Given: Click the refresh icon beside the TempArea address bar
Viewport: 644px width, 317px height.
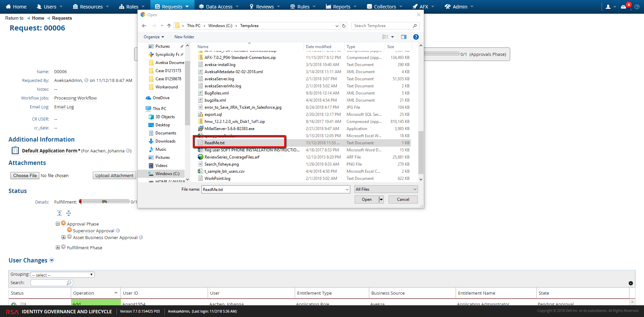Looking at the screenshot, I should pyautogui.click(x=344, y=25).
